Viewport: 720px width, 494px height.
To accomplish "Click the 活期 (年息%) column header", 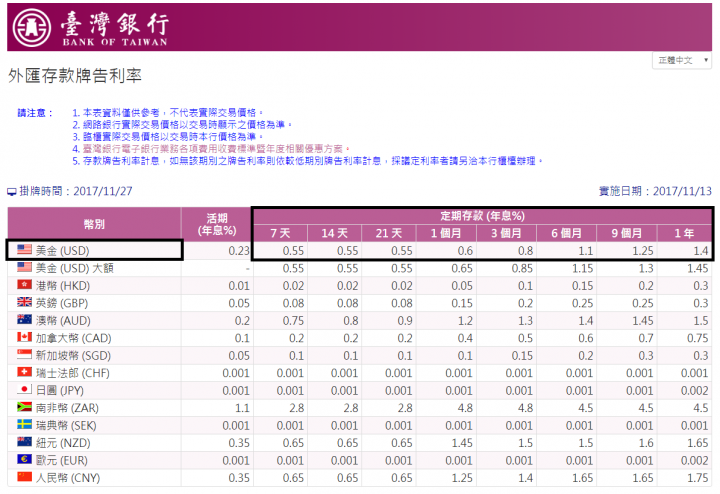I will (216, 223).
